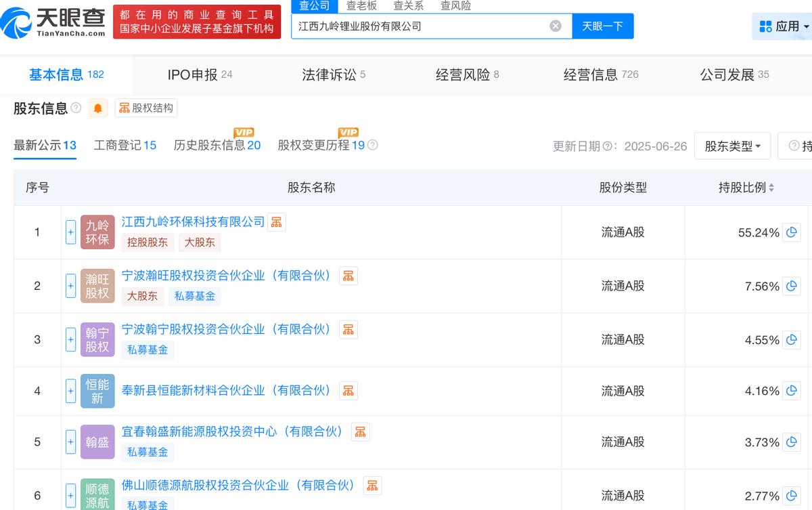The height and width of the screenshot is (510, 812).
Task: Expand row for 佛山顺德源航股权投资合伙企业
Action: pos(70,495)
